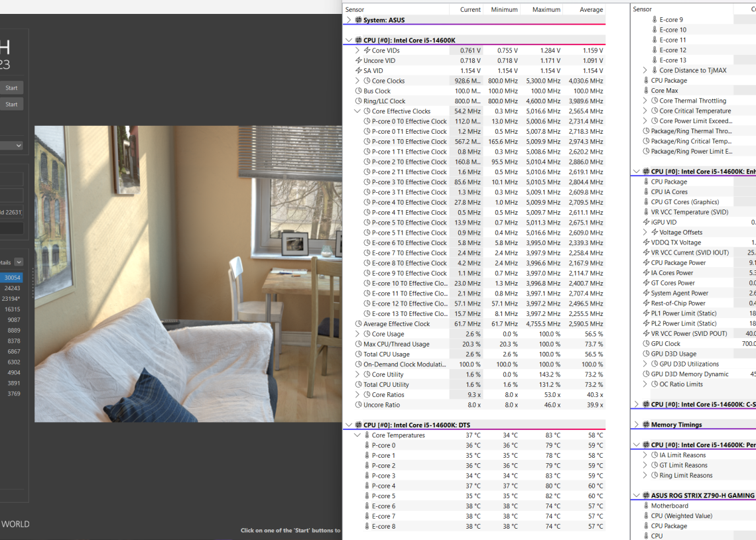The width and height of the screenshot is (756, 540).
Task: Select the highlighted 30054 score entry
Action: (11, 278)
